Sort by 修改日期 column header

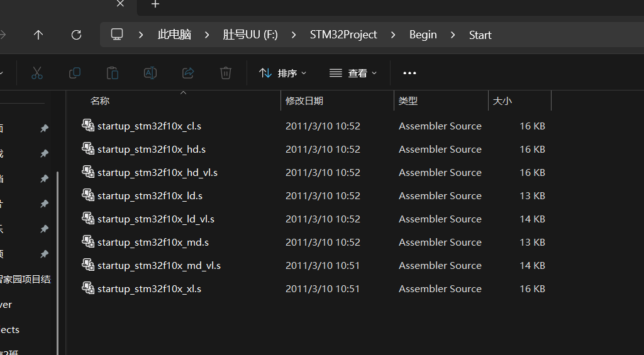tap(304, 101)
